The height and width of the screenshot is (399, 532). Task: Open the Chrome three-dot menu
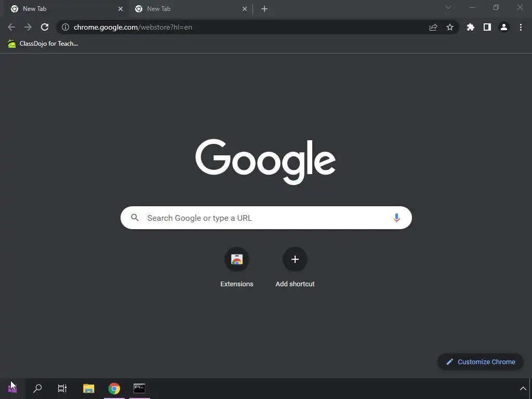[x=521, y=27]
